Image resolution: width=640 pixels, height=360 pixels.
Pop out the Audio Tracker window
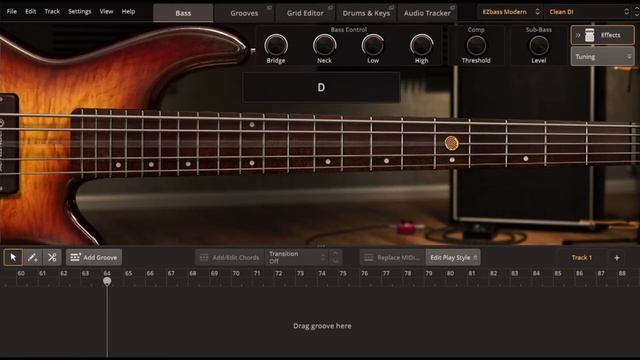(452, 7)
